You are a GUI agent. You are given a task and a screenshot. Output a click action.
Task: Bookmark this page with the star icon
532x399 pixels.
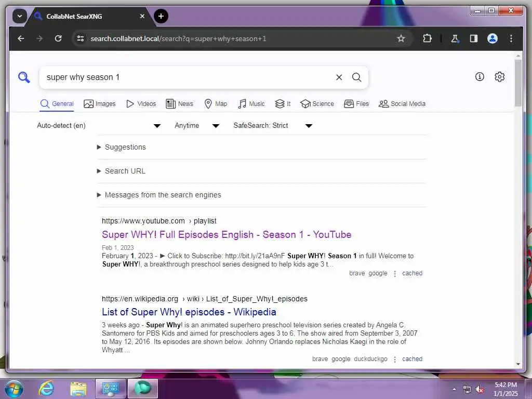401,38
